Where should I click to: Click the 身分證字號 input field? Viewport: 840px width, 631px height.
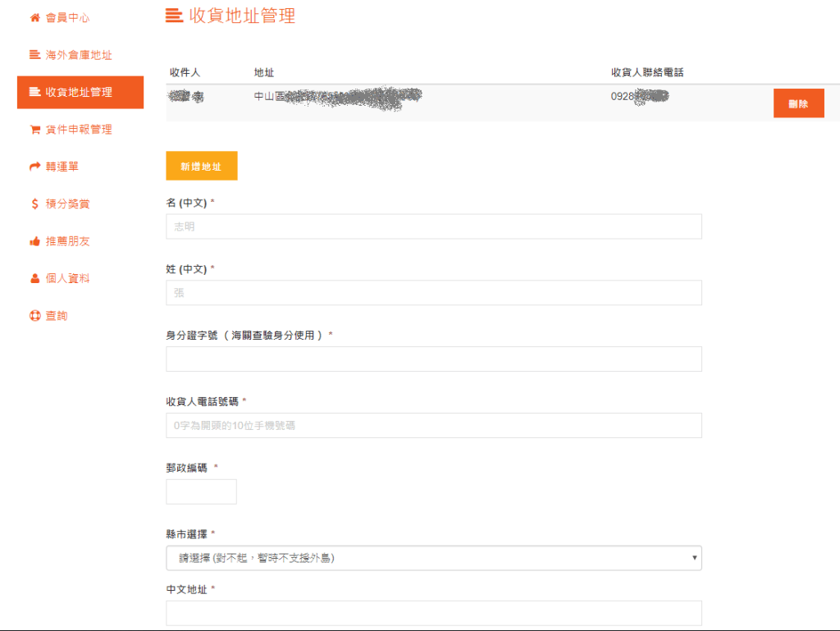click(433, 359)
